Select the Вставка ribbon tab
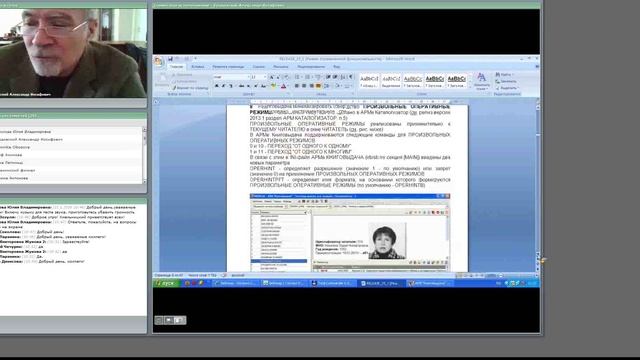 [198, 67]
